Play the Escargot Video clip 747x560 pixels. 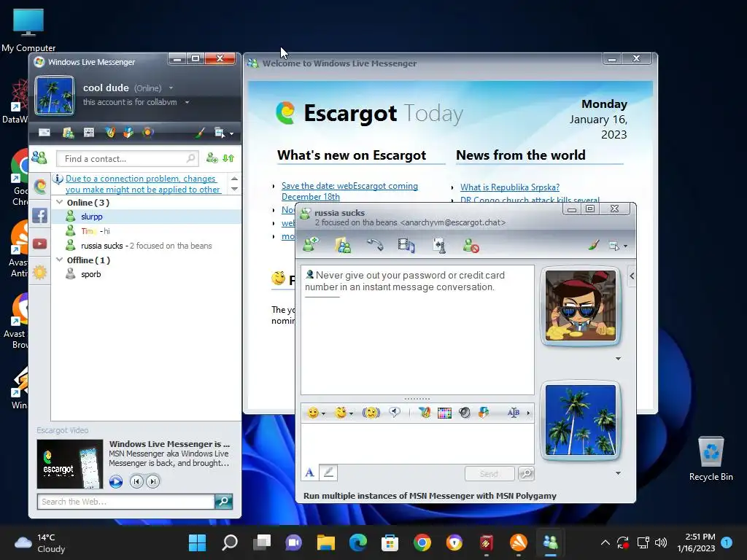point(116,481)
